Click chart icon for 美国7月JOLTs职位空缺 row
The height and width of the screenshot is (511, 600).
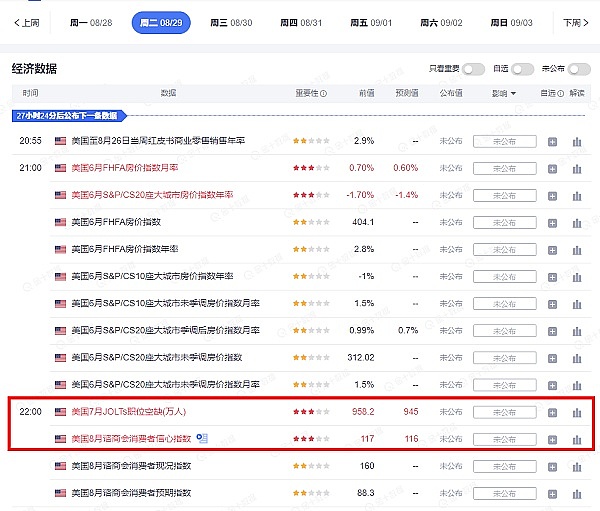576,411
